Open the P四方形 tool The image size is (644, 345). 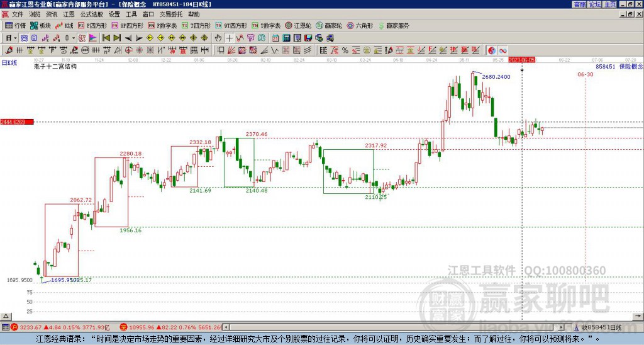(92, 25)
